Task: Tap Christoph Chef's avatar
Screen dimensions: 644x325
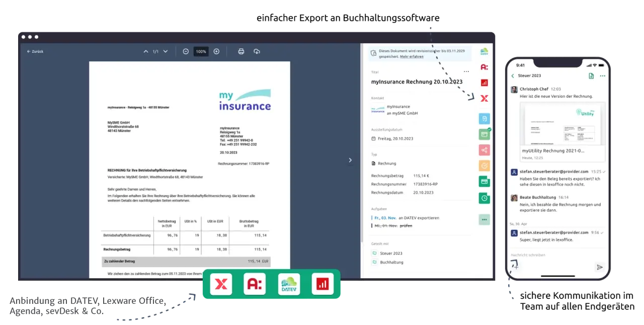Action: [514, 90]
